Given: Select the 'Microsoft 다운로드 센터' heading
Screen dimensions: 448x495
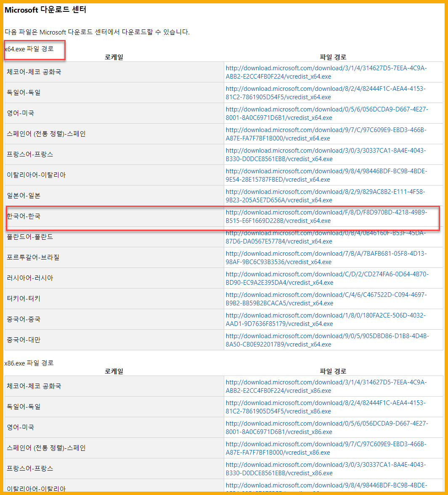Looking at the screenshot, I should point(45,10).
